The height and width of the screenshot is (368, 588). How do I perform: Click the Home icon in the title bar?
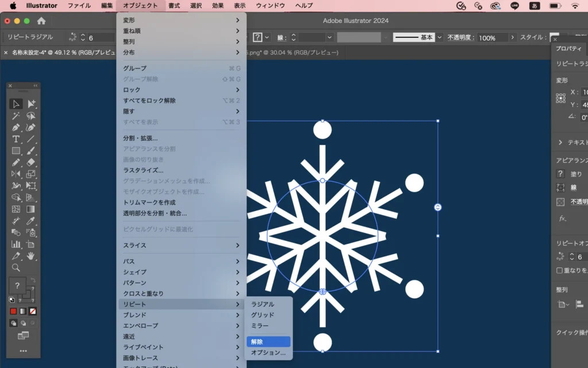[x=41, y=21]
